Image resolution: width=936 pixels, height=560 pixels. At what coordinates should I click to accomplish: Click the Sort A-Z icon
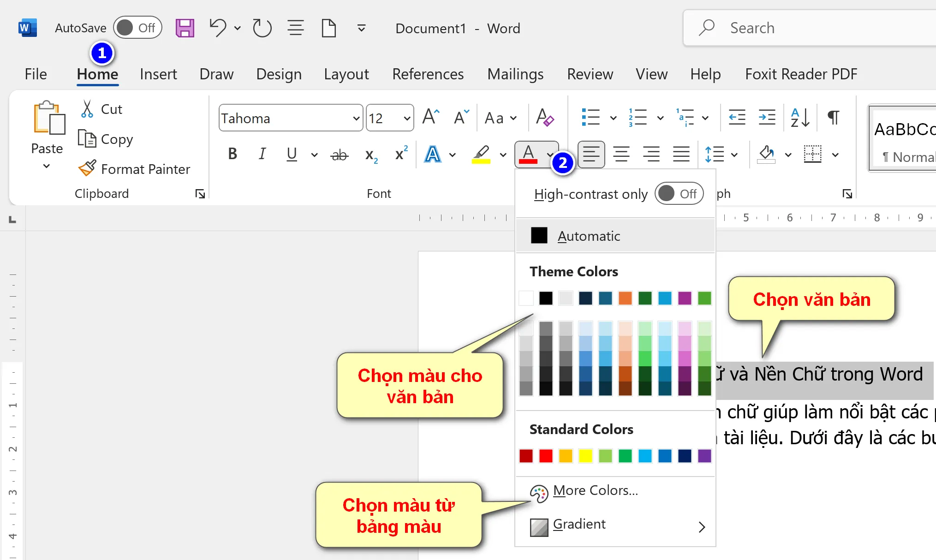coord(800,118)
